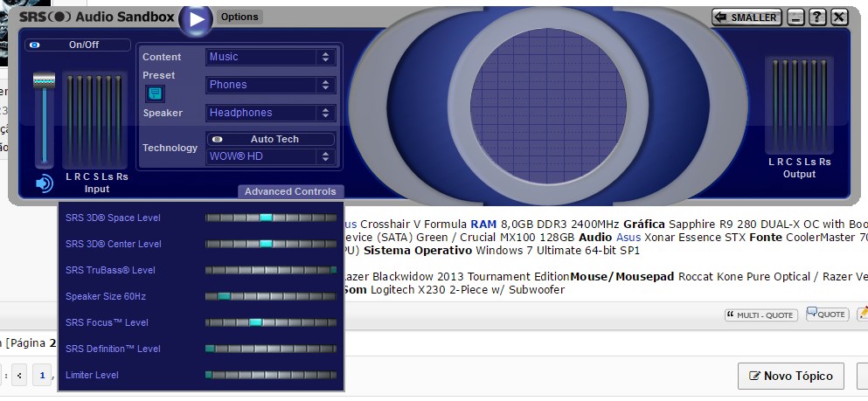Open the Technology dropdown showing WOW HD
Viewport: 868px width, 401px height.
coord(271,156)
